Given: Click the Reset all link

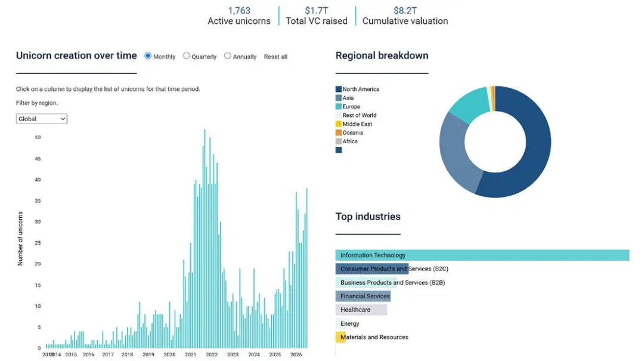Looking at the screenshot, I should [275, 57].
